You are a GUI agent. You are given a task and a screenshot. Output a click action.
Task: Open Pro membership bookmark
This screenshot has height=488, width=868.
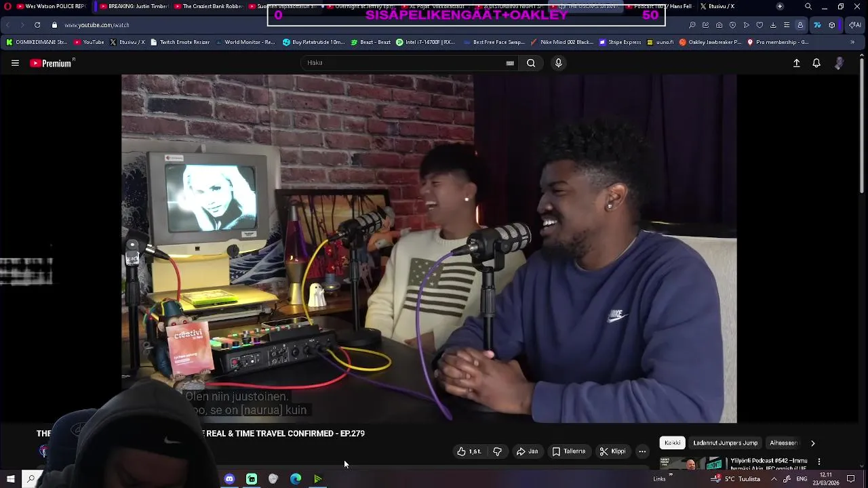[x=777, y=42]
